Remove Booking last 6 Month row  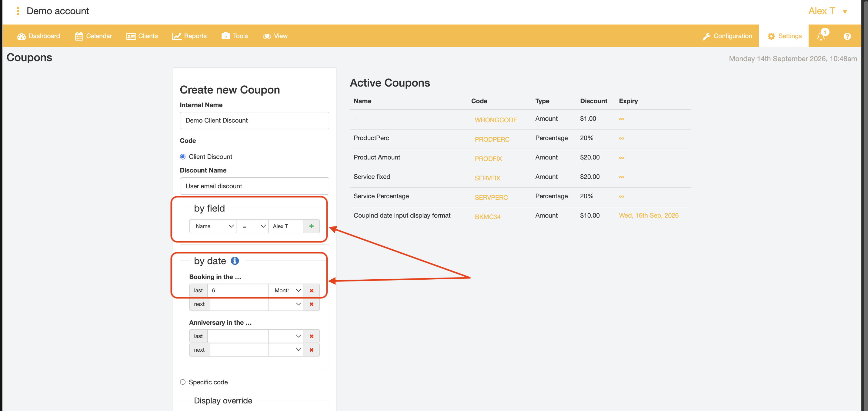[x=311, y=291]
